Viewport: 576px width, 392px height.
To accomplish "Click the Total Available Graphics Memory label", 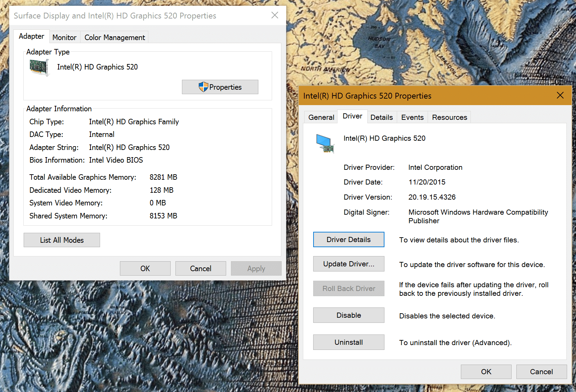I will point(83,177).
